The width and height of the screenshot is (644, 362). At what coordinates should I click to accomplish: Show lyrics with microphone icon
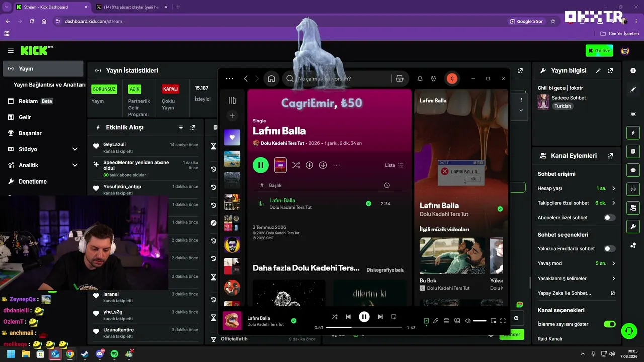436,321
